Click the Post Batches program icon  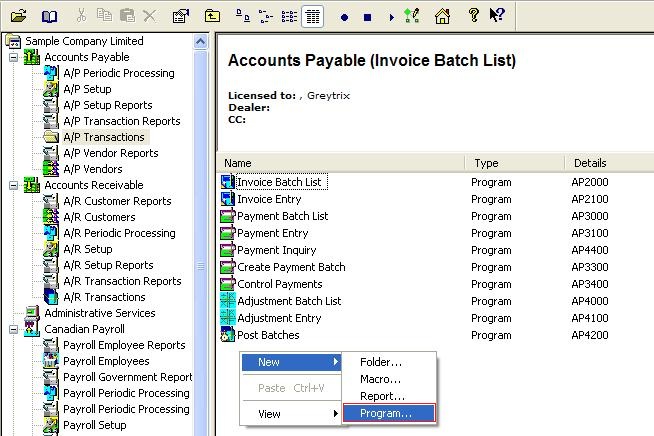click(x=228, y=335)
